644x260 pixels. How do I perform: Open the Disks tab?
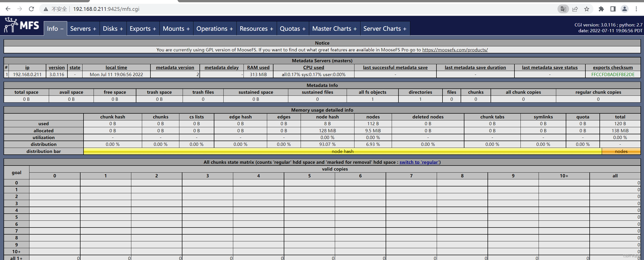pyautogui.click(x=113, y=28)
